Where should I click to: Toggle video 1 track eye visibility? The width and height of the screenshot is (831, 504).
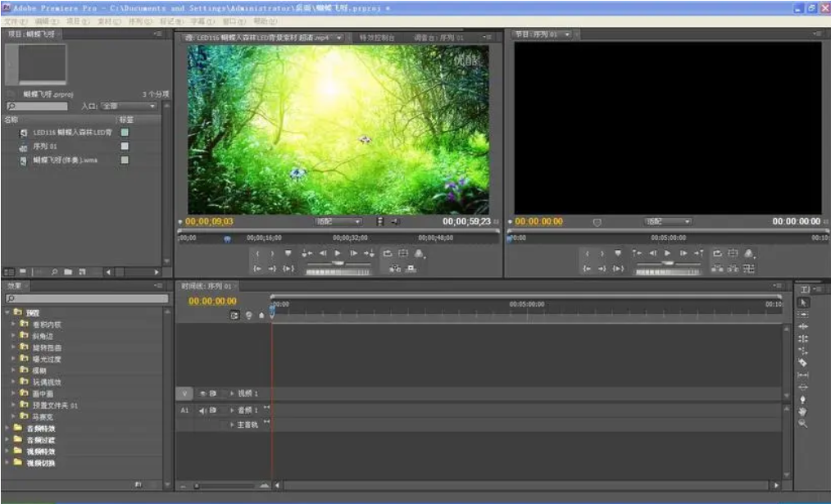click(x=202, y=393)
